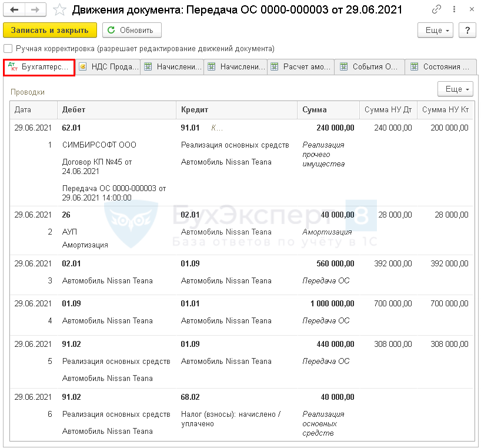Add document to favorites with star icon
The height and width of the screenshot is (448, 481).
pos(59,10)
